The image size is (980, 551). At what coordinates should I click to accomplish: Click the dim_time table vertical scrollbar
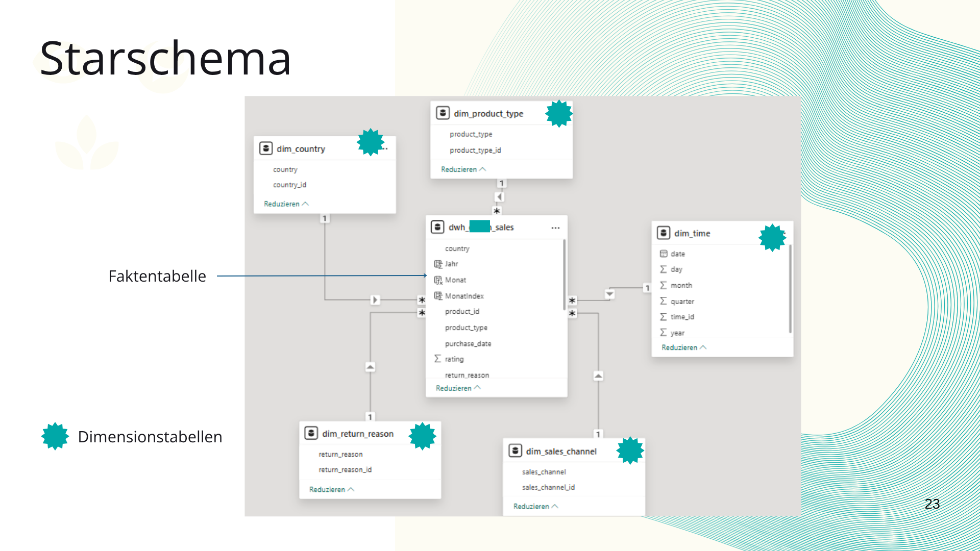(790, 288)
